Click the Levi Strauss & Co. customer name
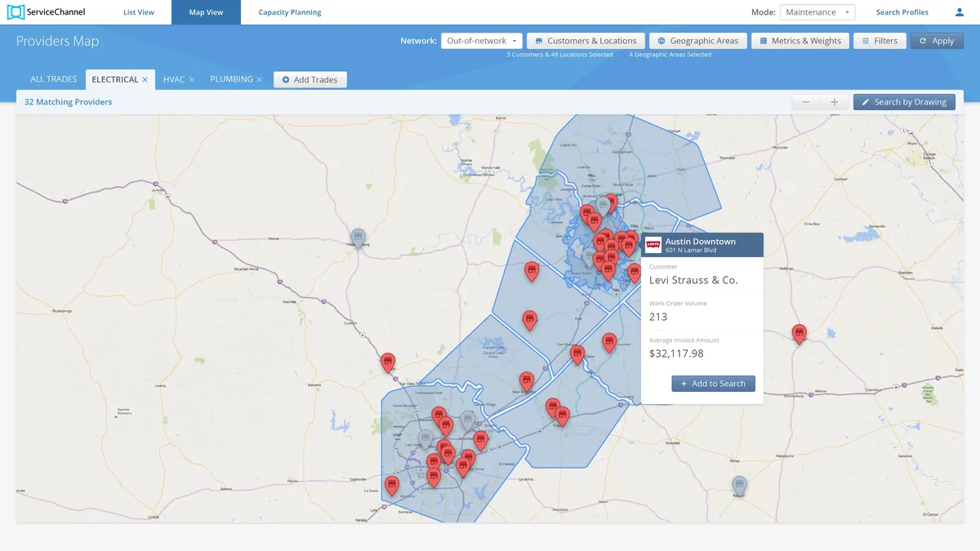 click(693, 280)
